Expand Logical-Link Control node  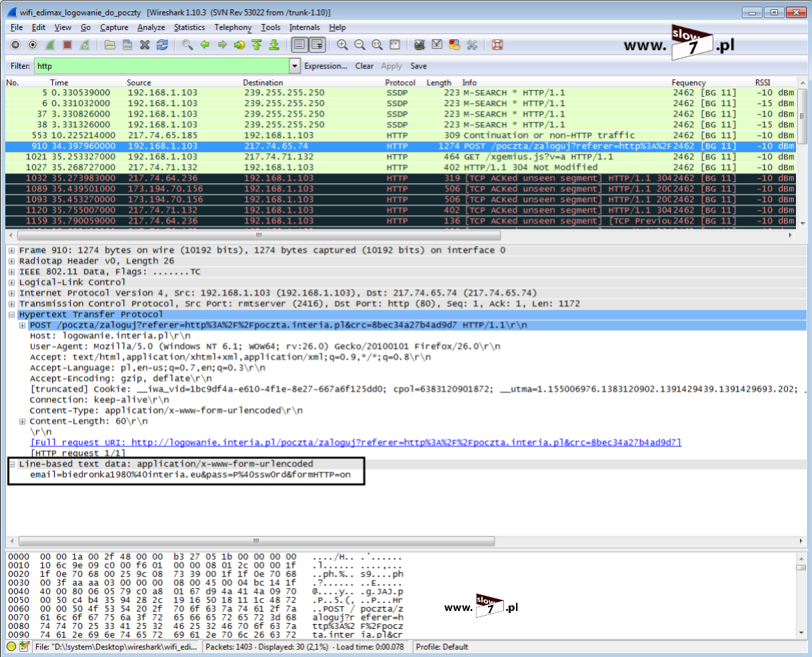(x=12, y=283)
